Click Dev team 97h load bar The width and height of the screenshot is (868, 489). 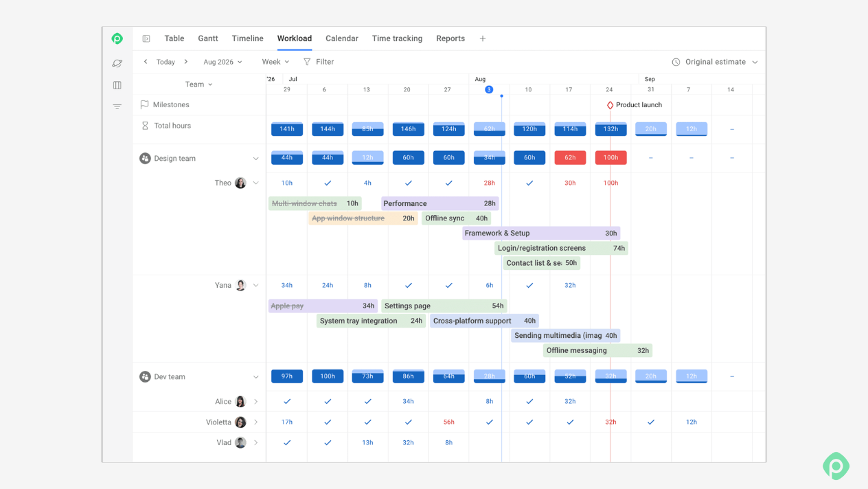287,376
